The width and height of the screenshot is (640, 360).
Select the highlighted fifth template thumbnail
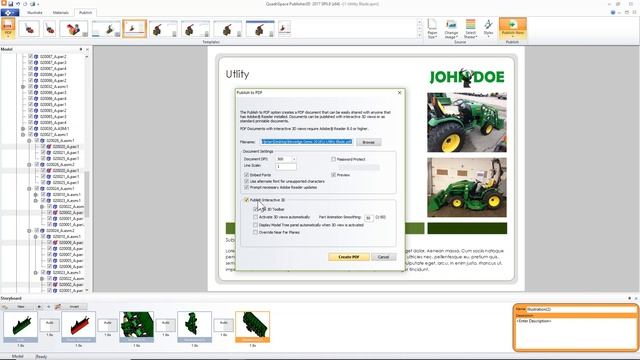tap(134, 29)
